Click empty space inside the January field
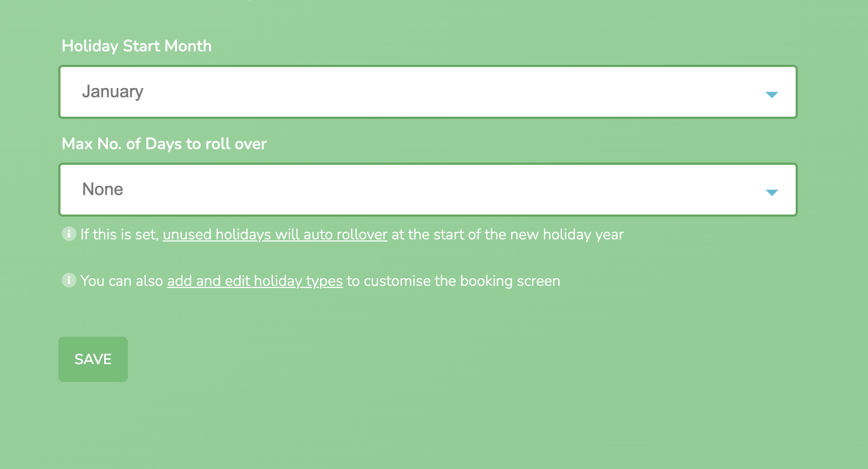 432,92
